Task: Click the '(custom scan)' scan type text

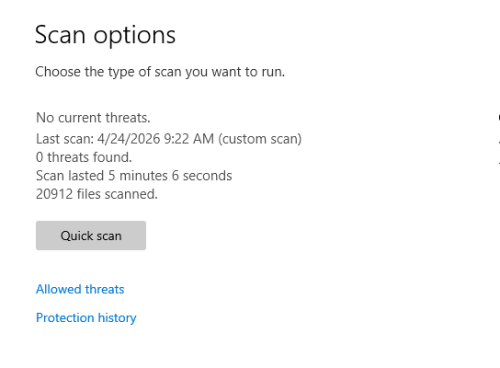Action: [x=260, y=139]
